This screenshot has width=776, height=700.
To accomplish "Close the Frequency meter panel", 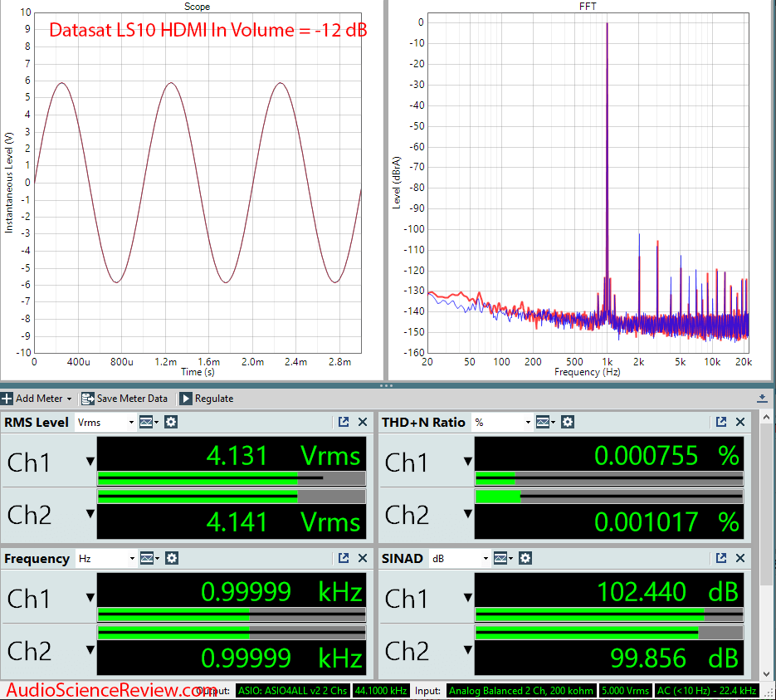I will [x=363, y=558].
